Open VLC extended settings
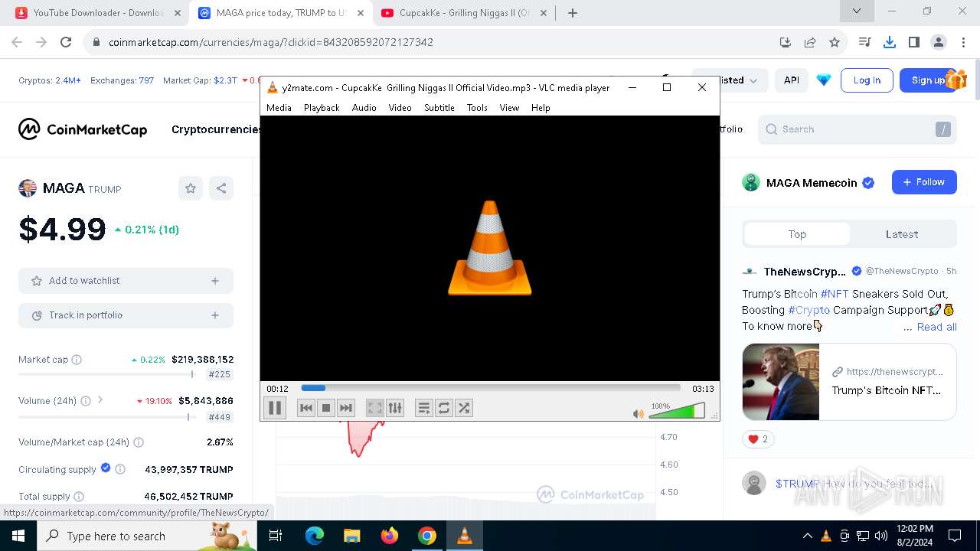The image size is (980, 551). (x=395, y=408)
